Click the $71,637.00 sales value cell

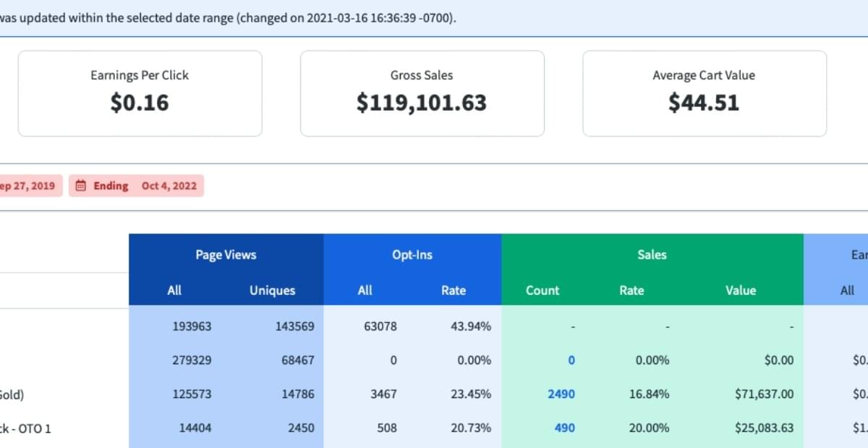tap(764, 395)
